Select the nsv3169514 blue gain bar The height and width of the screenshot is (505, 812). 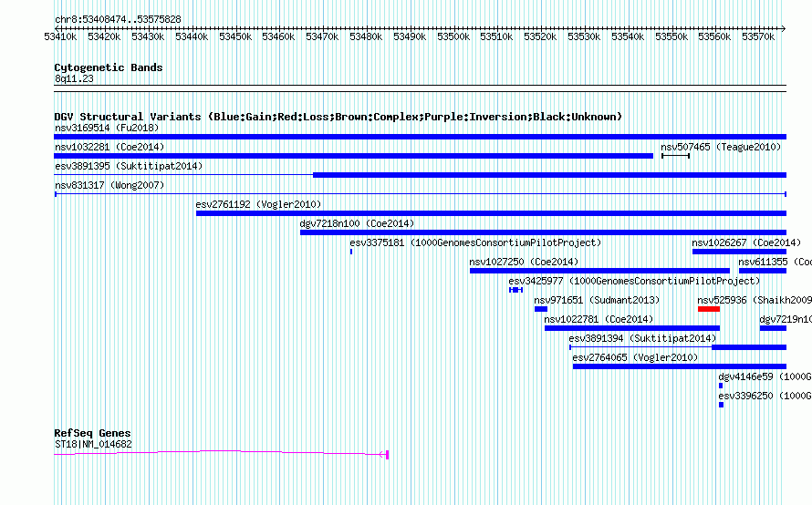(x=420, y=137)
